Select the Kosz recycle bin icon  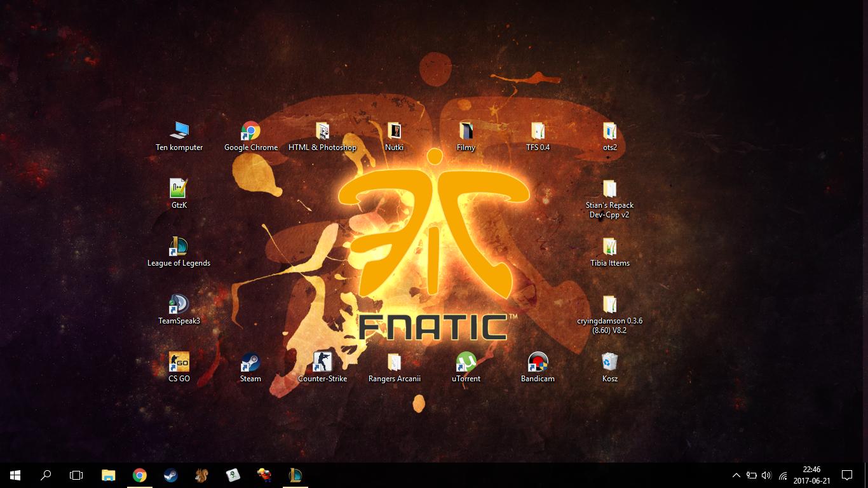(x=609, y=368)
